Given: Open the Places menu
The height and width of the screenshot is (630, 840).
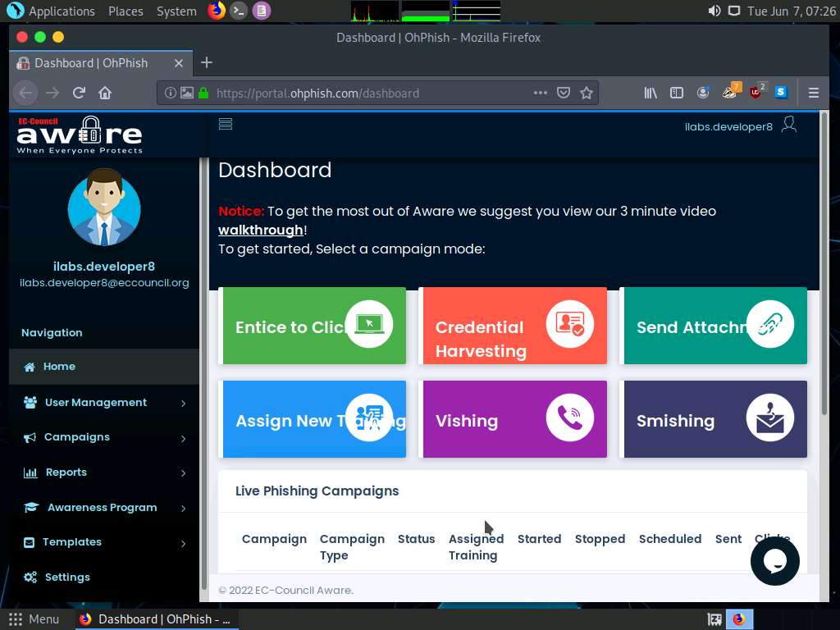Looking at the screenshot, I should point(126,11).
